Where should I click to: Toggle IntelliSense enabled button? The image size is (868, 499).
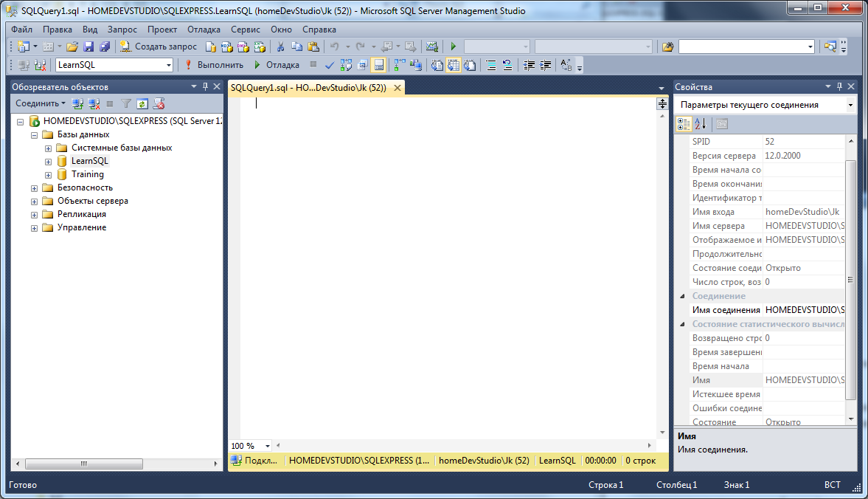378,66
